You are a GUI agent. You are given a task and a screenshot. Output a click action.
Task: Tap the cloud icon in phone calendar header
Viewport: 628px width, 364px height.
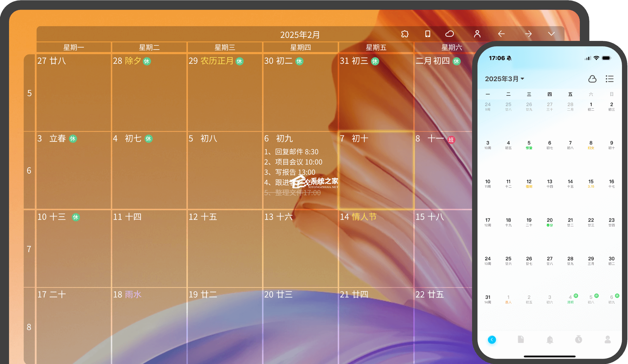(x=592, y=79)
